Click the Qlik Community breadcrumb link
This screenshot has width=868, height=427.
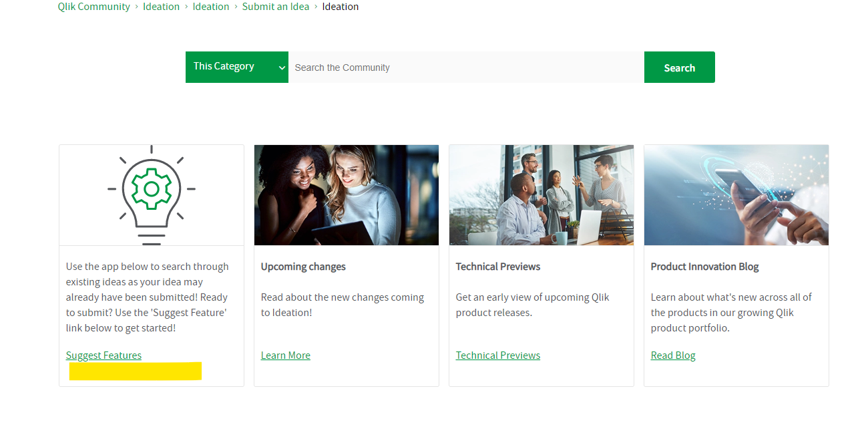[93, 7]
